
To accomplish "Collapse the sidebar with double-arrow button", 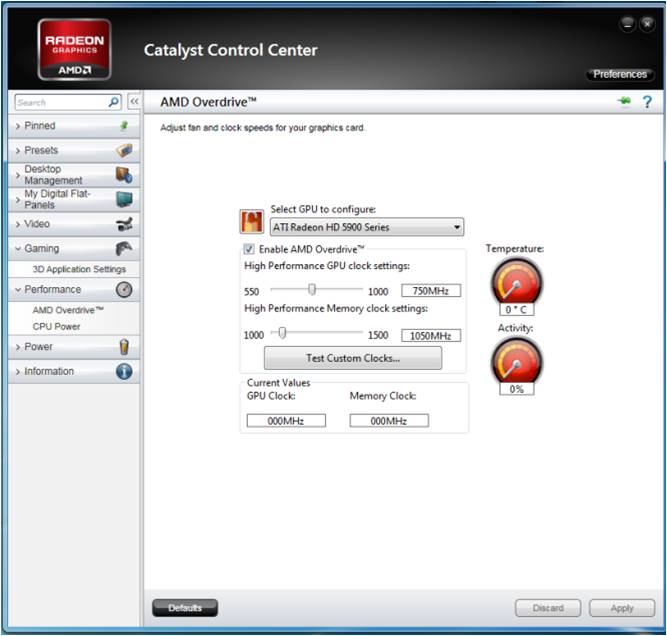I will coord(134,102).
